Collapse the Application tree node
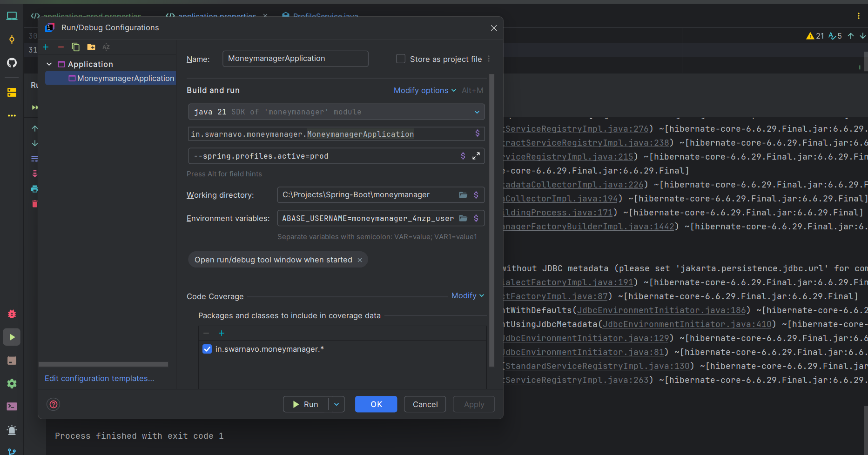Viewport: 868px width, 455px height. click(x=49, y=64)
